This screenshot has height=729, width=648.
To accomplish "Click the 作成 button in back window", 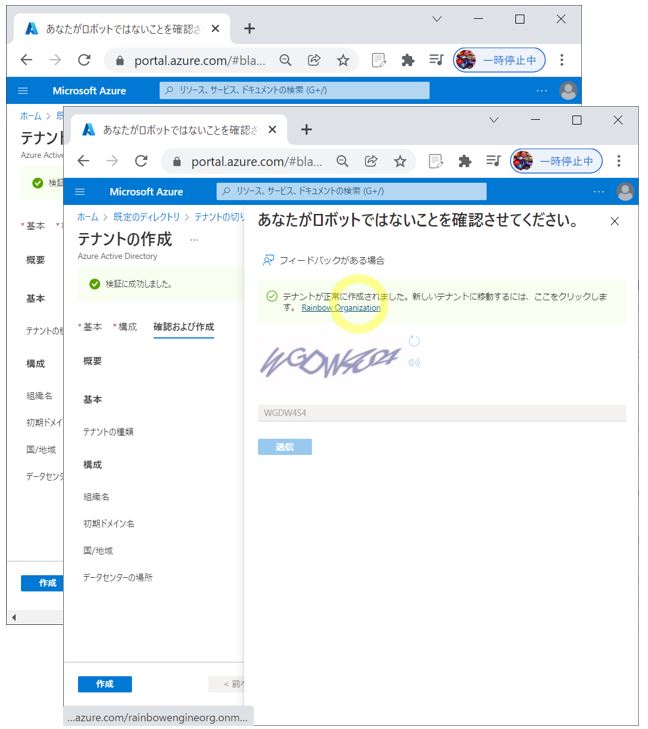I will pos(43,583).
